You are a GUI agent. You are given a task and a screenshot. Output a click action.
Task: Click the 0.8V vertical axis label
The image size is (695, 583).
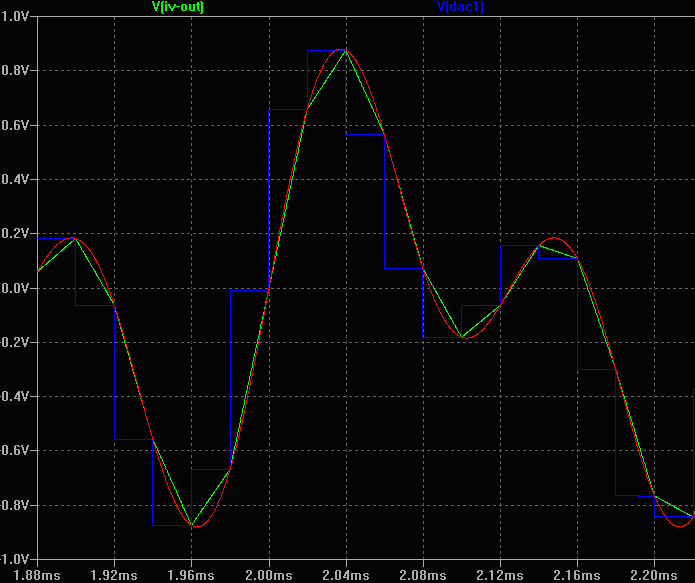[x=15, y=70]
